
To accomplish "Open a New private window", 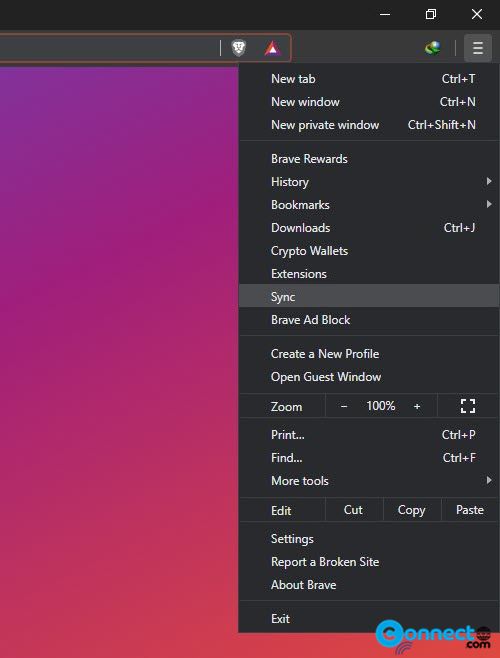I will coord(369,125).
